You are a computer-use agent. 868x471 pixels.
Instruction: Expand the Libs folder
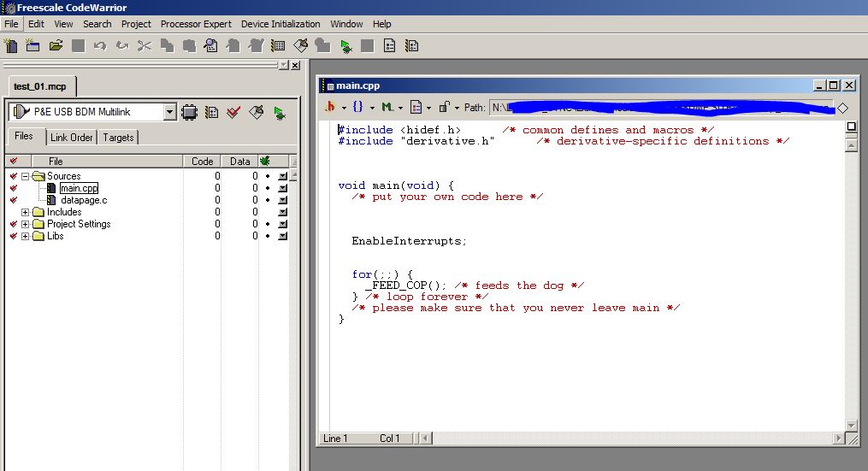(x=25, y=236)
